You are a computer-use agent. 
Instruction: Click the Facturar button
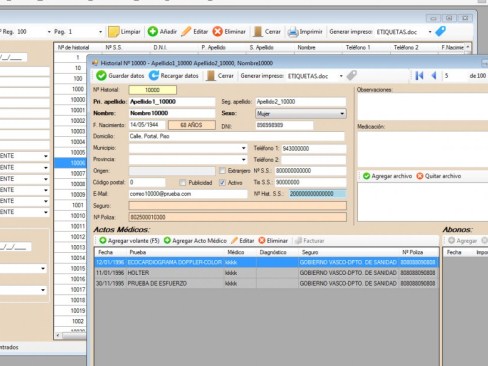310,241
